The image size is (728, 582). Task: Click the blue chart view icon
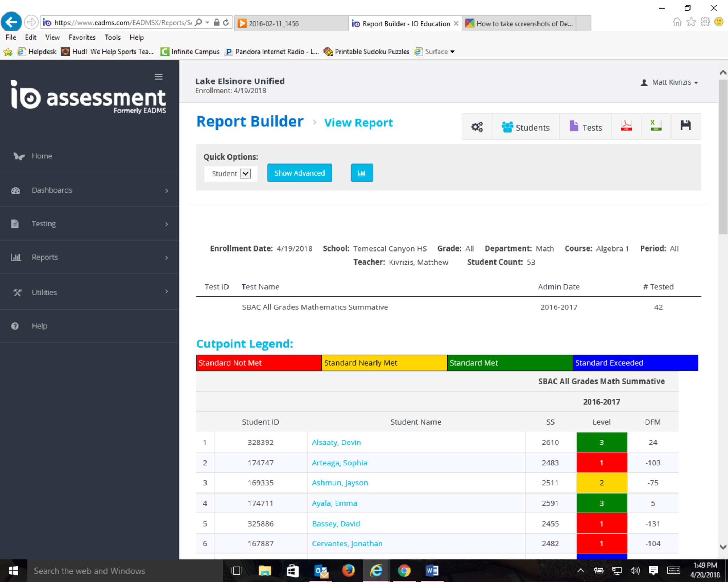click(x=362, y=173)
